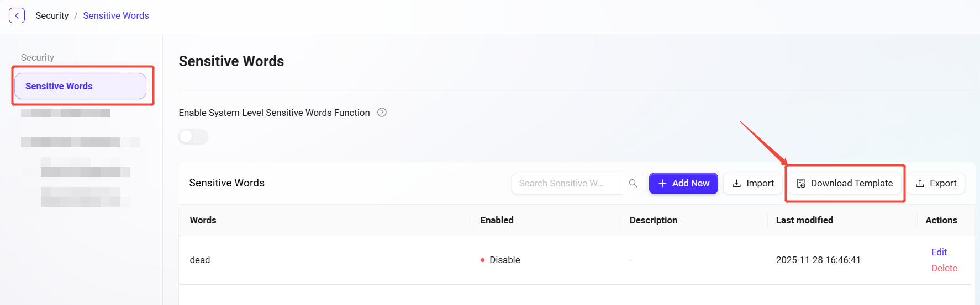Click Download Template button
This screenshot has width=980, height=305.
[845, 183]
